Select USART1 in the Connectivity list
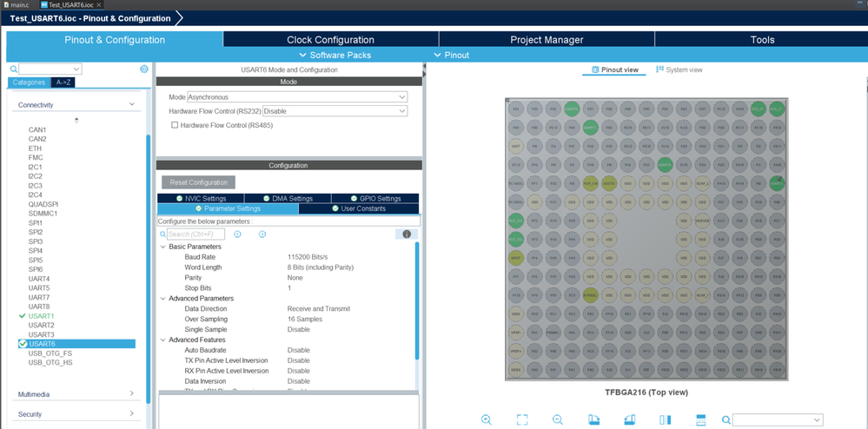This screenshot has width=868, height=429. [42, 315]
